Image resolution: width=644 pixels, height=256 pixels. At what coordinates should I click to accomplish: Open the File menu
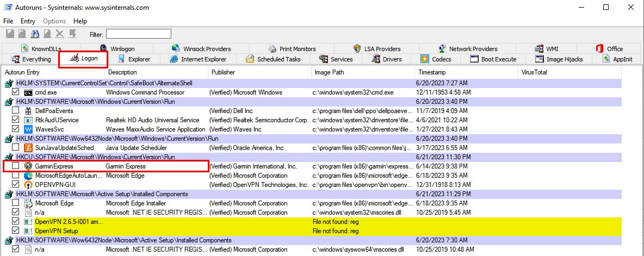[8, 21]
